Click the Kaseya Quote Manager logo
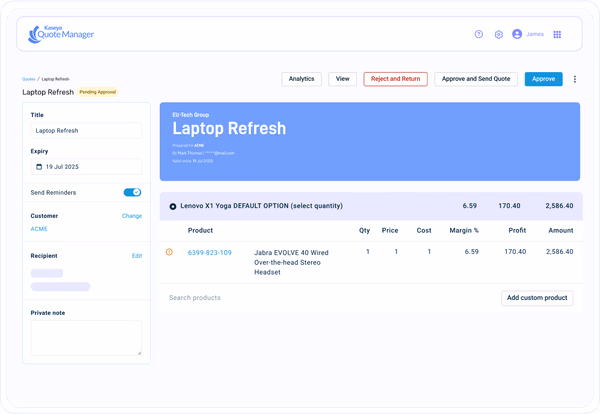The height and width of the screenshot is (414, 600). (61, 34)
